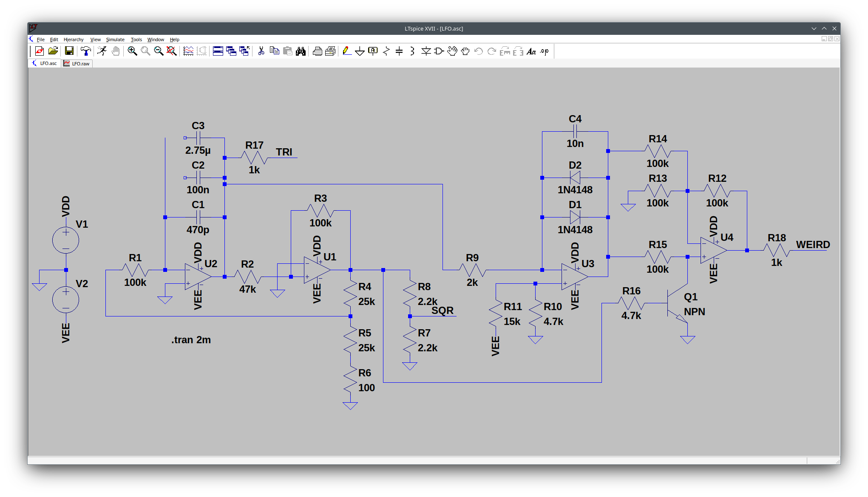
Task: Click the Close All Windows icon
Action: tap(244, 51)
